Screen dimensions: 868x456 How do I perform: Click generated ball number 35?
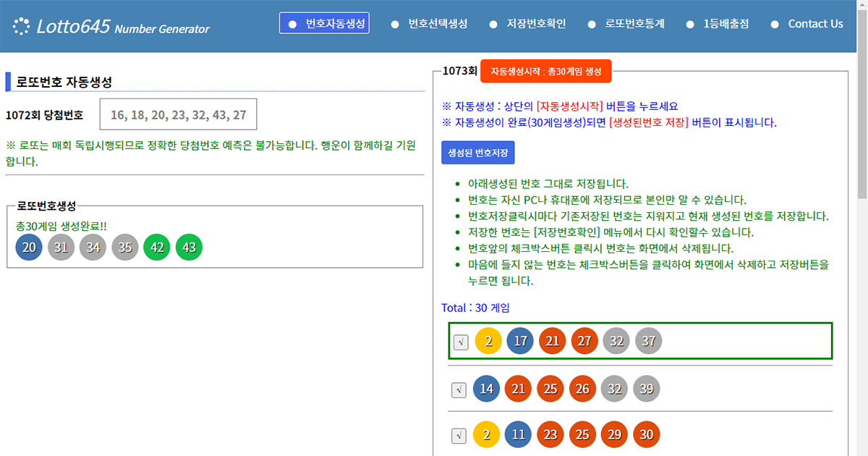(x=125, y=247)
